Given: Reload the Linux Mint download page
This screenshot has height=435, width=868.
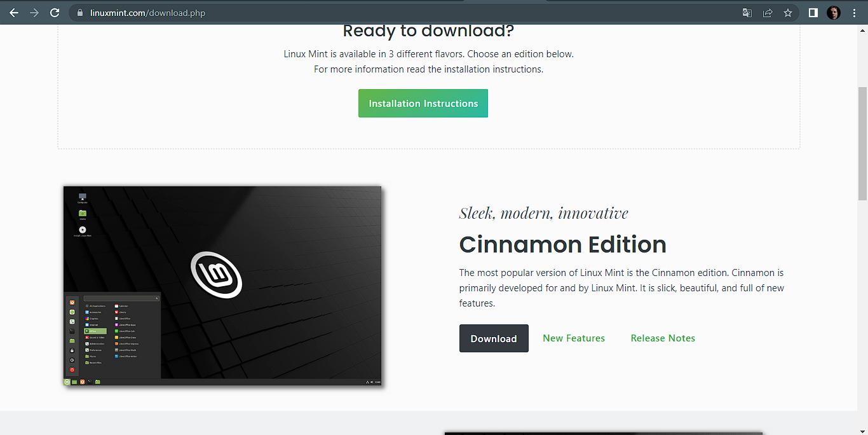Looking at the screenshot, I should coord(55,13).
